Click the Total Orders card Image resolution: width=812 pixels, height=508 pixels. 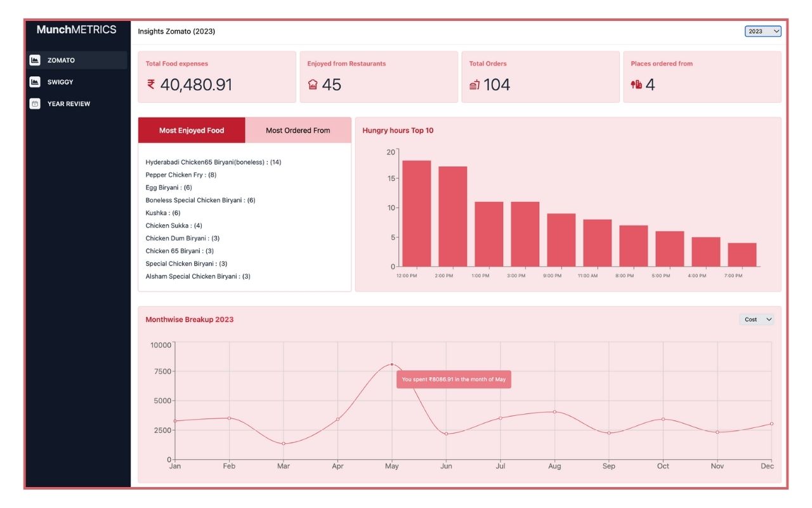[x=540, y=77]
